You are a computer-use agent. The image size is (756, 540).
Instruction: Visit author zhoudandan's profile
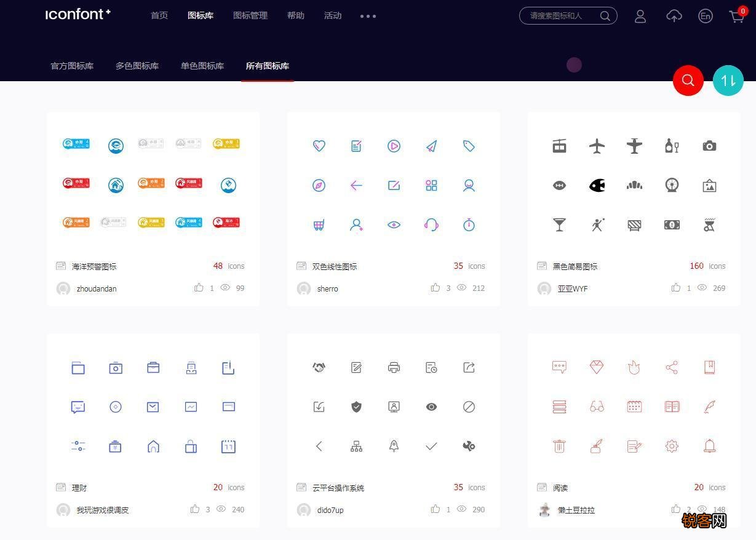click(x=97, y=288)
